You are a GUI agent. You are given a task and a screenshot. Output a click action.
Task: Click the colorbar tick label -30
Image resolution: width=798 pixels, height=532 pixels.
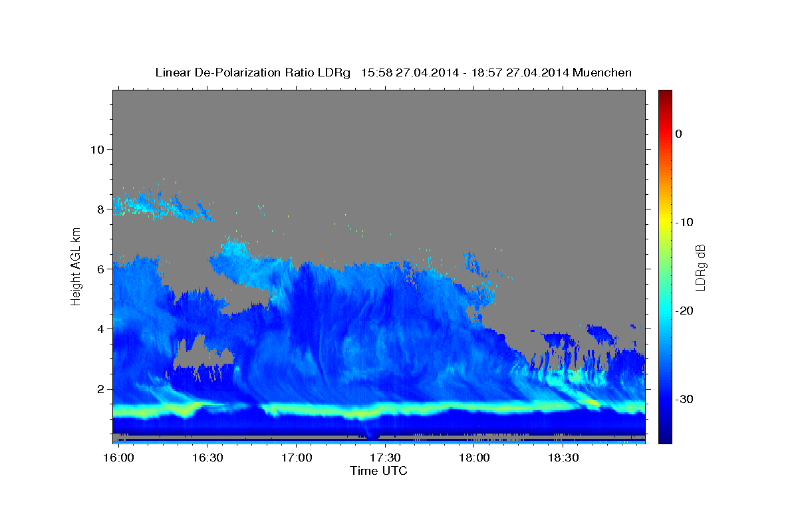click(x=684, y=399)
